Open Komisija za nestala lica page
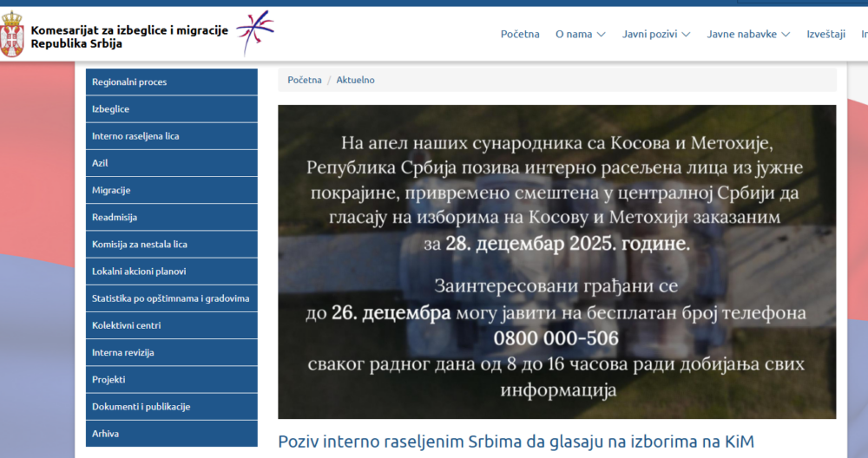 pyautogui.click(x=172, y=245)
